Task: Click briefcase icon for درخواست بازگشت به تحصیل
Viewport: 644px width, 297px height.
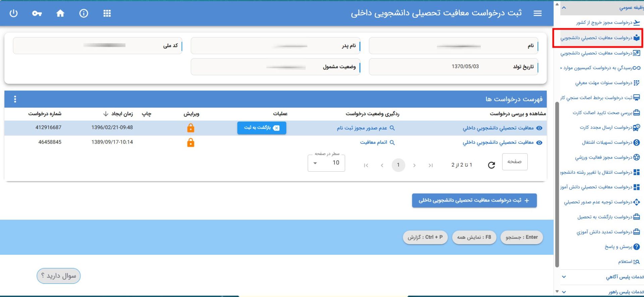Action: point(637,217)
